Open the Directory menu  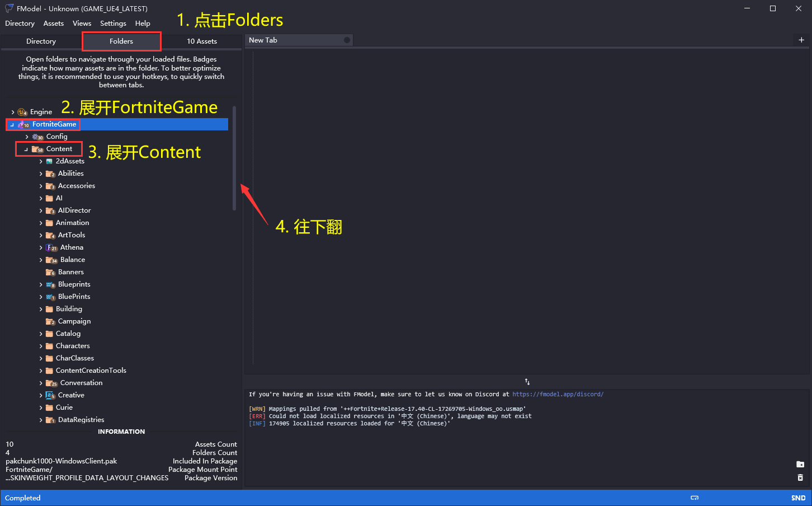20,24
